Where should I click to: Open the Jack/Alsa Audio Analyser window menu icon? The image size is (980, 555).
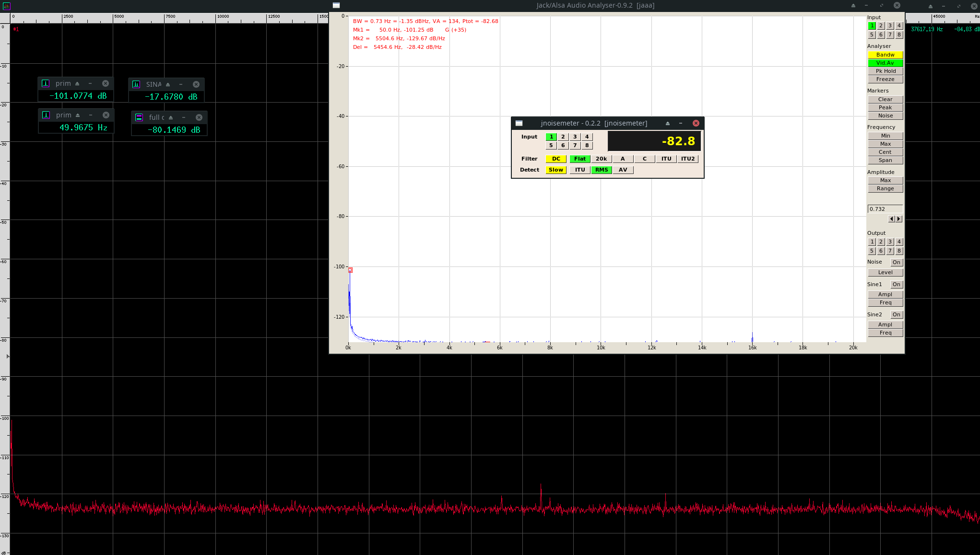tap(336, 5)
